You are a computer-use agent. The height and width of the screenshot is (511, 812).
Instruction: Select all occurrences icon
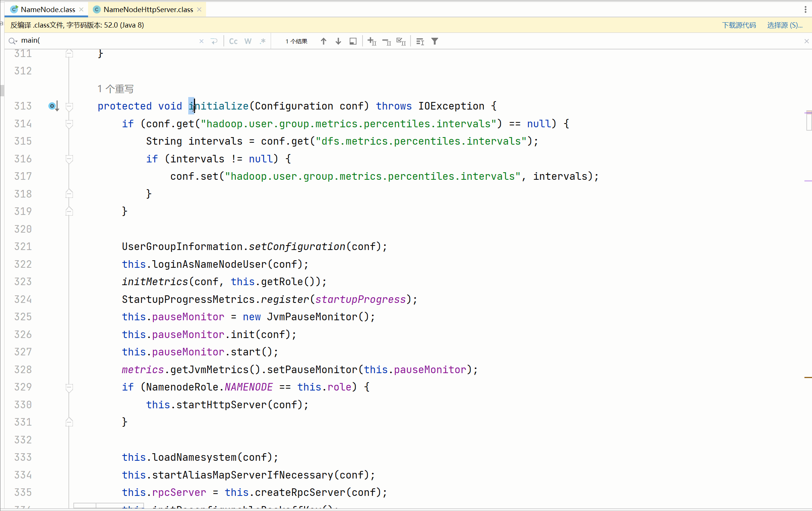pos(401,41)
